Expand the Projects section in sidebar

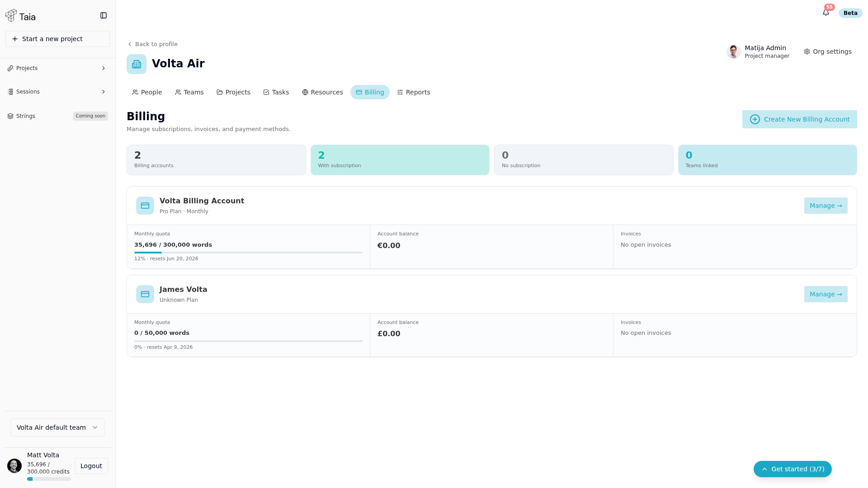[x=57, y=68]
